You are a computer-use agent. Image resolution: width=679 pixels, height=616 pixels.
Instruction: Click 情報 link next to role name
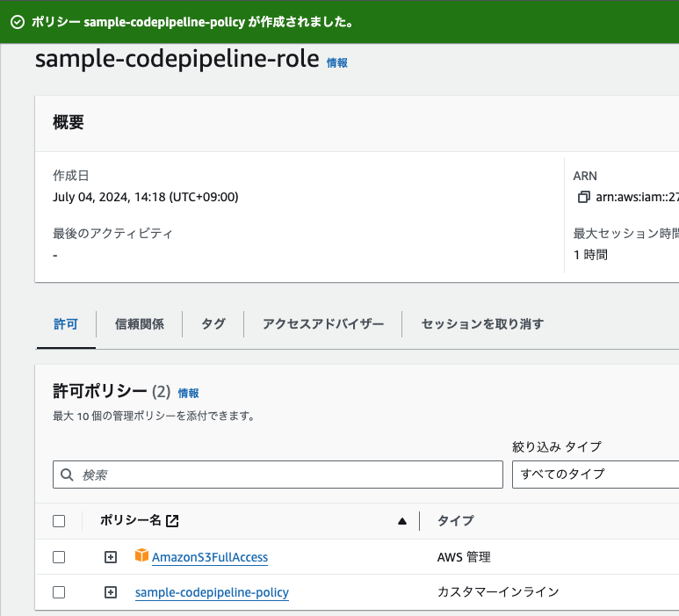click(x=337, y=63)
